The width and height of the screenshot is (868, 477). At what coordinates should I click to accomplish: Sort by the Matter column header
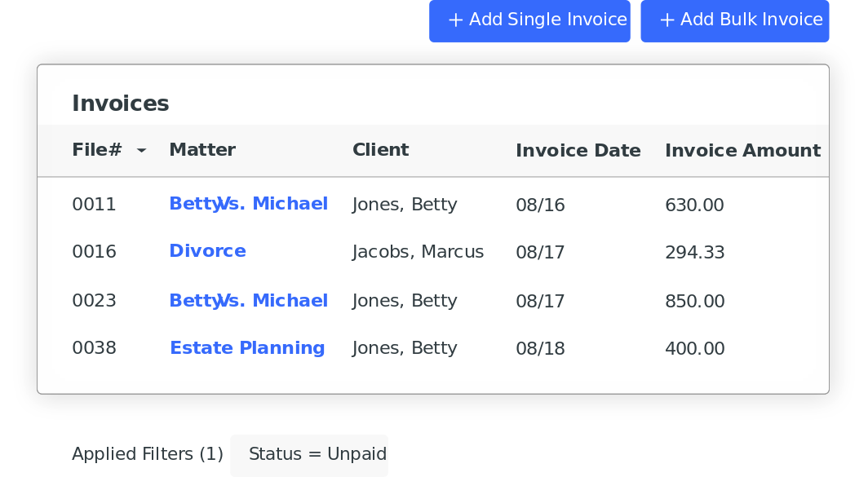pyautogui.click(x=202, y=150)
